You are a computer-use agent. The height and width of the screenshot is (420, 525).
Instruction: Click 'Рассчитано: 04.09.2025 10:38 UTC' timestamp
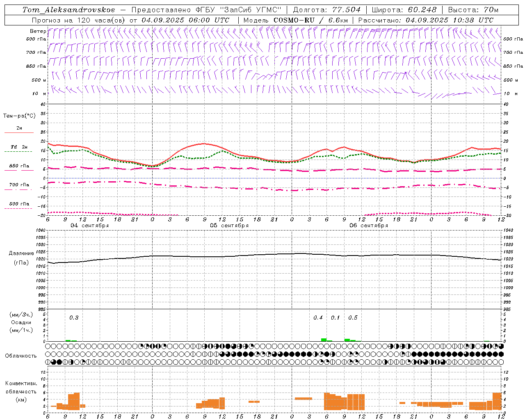click(x=426, y=20)
